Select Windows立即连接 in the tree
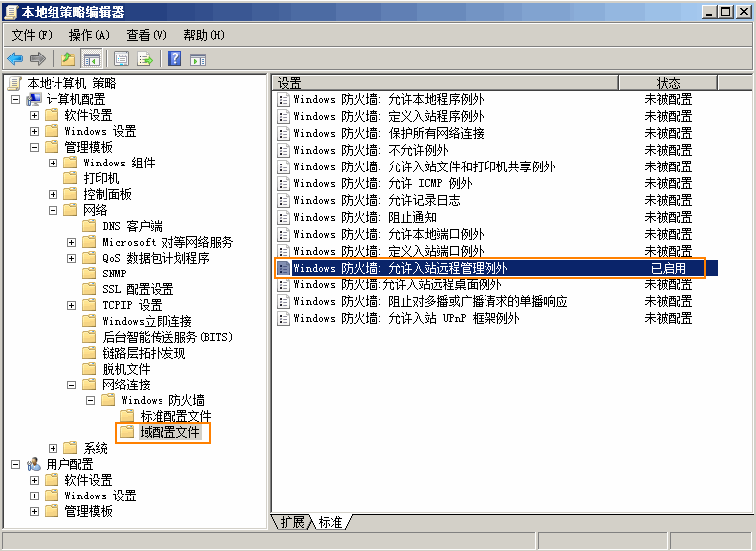This screenshot has width=756, height=551. (147, 321)
